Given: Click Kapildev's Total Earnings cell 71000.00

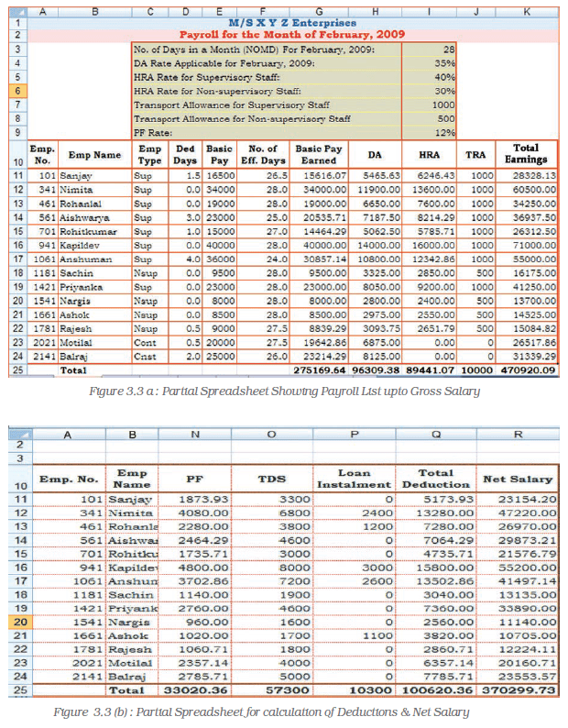Looking at the screenshot, I should click(526, 245).
